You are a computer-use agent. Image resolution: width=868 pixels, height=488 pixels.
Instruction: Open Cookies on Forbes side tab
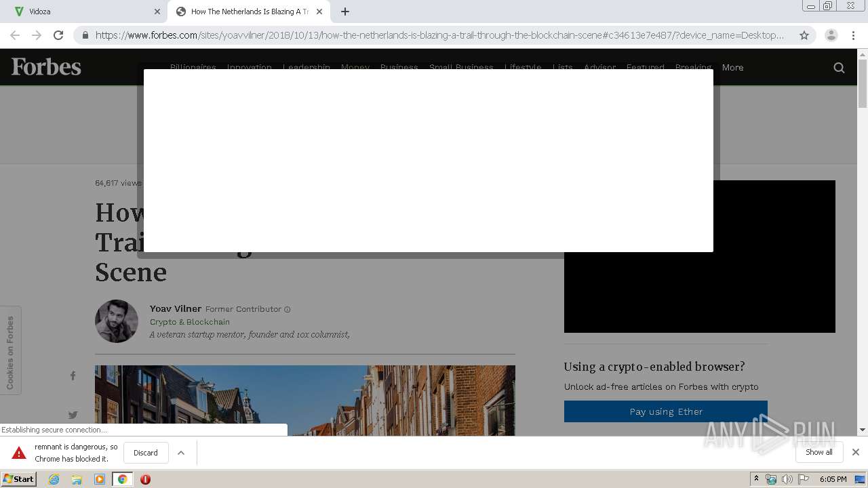coord(10,350)
